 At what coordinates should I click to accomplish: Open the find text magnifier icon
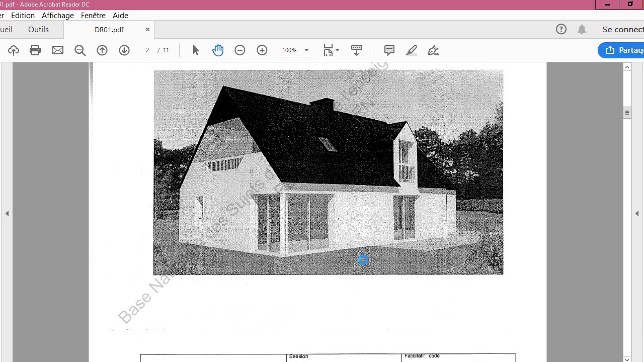click(80, 50)
